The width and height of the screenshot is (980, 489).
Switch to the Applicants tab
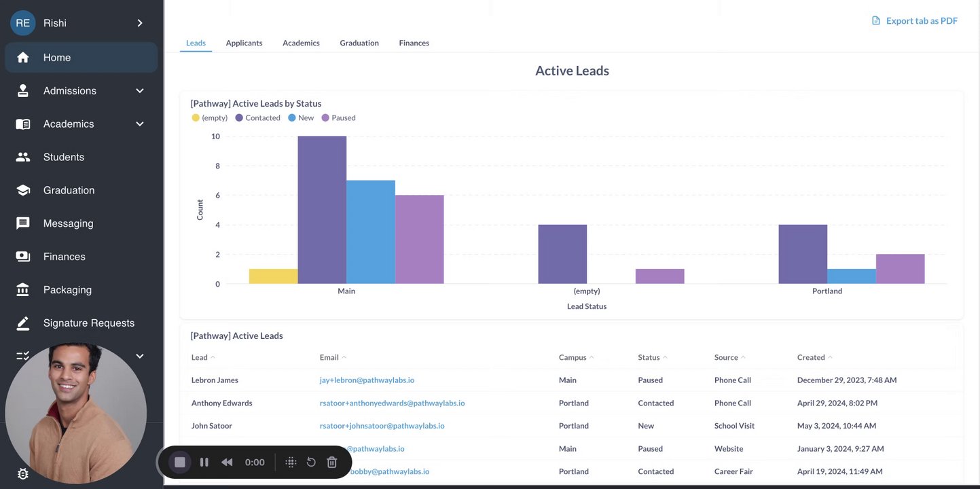pos(244,43)
